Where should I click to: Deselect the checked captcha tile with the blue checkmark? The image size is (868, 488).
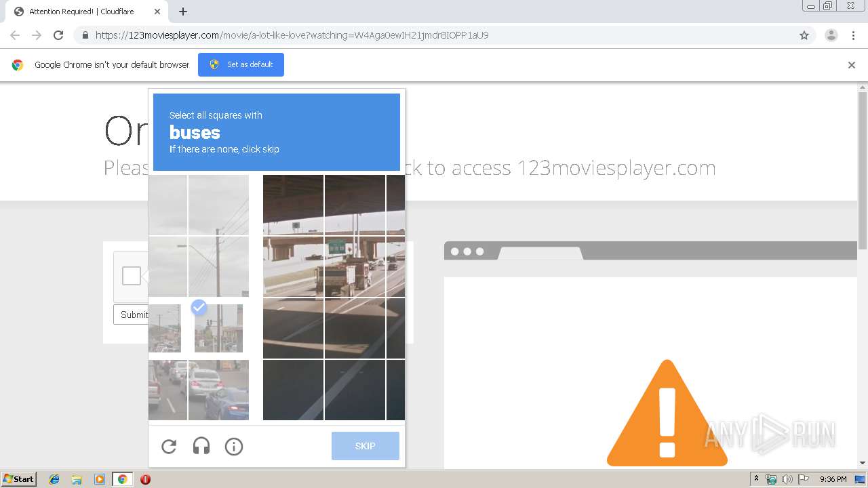click(x=218, y=328)
